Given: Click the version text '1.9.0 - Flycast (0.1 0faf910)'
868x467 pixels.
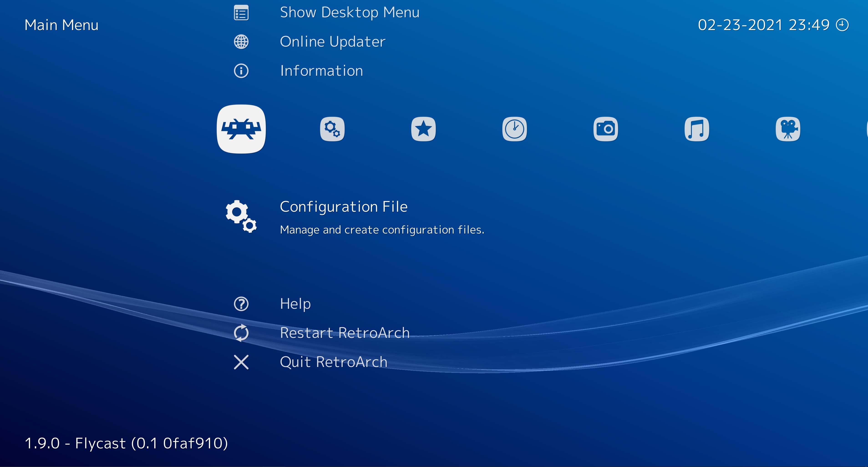Looking at the screenshot, I should coord(126,443).
